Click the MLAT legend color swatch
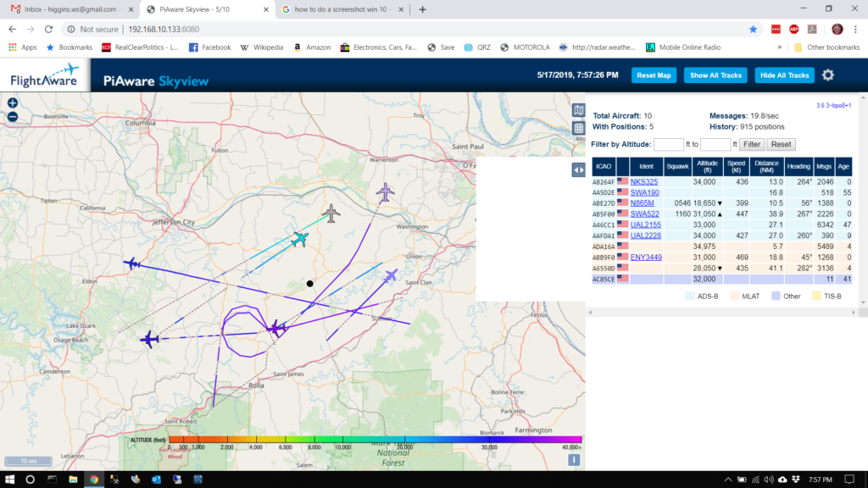868x488 pixels. pos(735,297)
